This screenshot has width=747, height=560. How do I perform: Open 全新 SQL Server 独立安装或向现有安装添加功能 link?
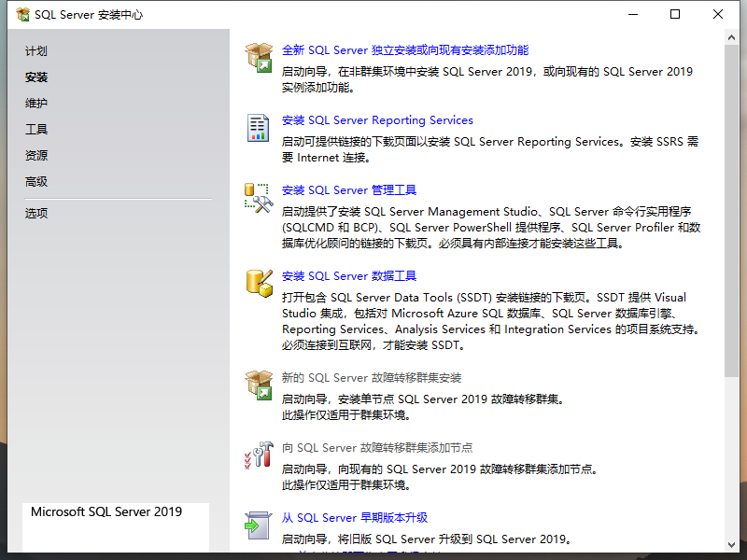405,50
